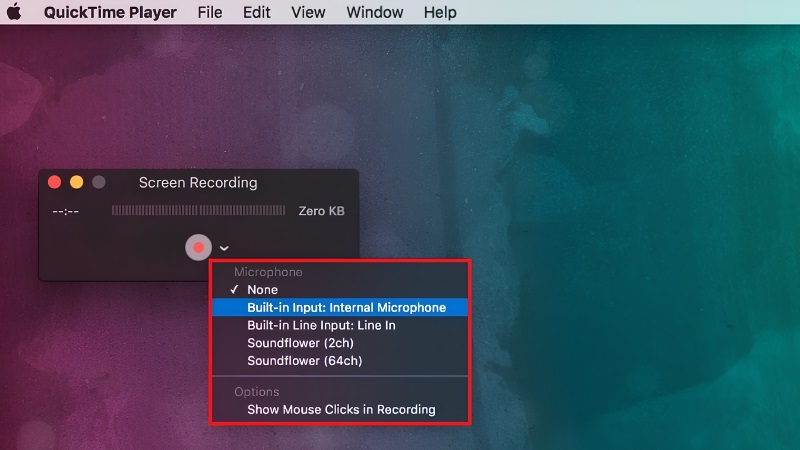Screen dimensions: 800x450
Task: Select None as microphone
Action: (x=340, y=289)
